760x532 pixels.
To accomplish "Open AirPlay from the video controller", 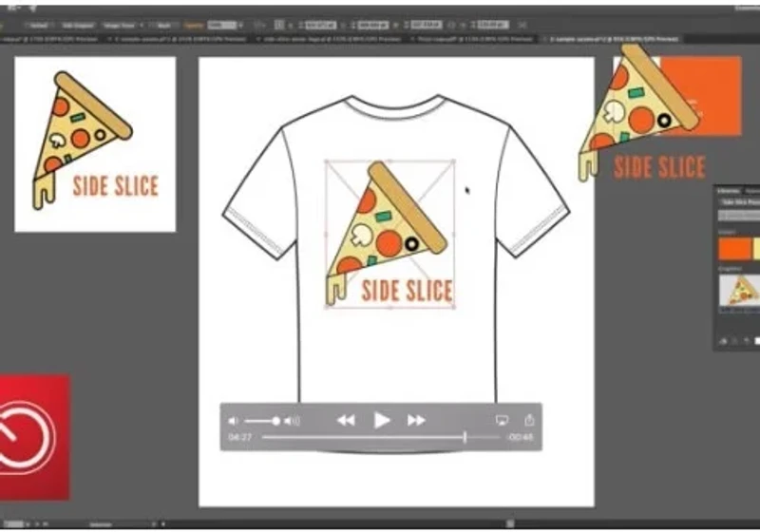I will tap(503, 420).
